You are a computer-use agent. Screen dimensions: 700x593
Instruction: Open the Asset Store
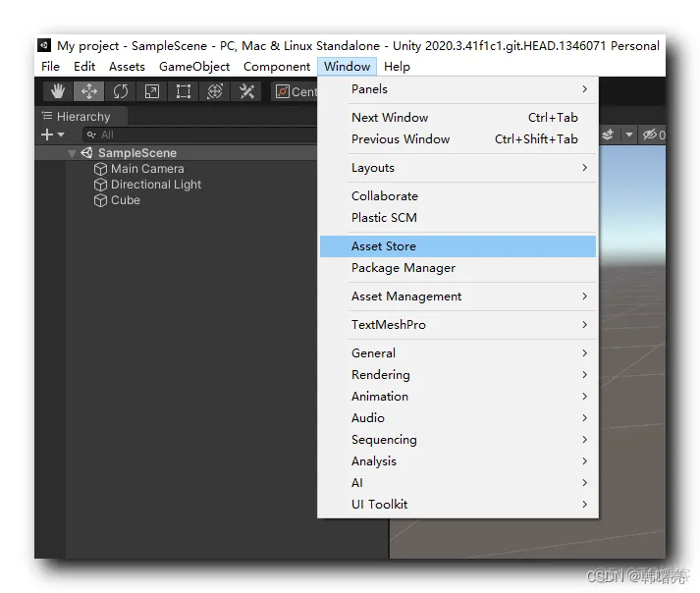tap(458, 246)
